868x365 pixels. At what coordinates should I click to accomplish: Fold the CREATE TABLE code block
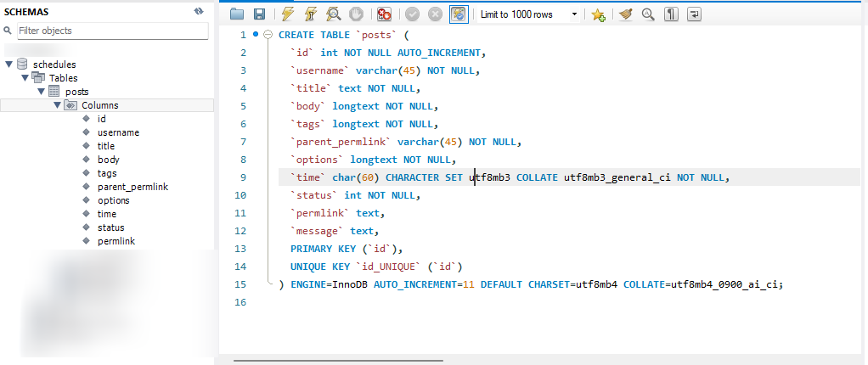click(268, 34)
